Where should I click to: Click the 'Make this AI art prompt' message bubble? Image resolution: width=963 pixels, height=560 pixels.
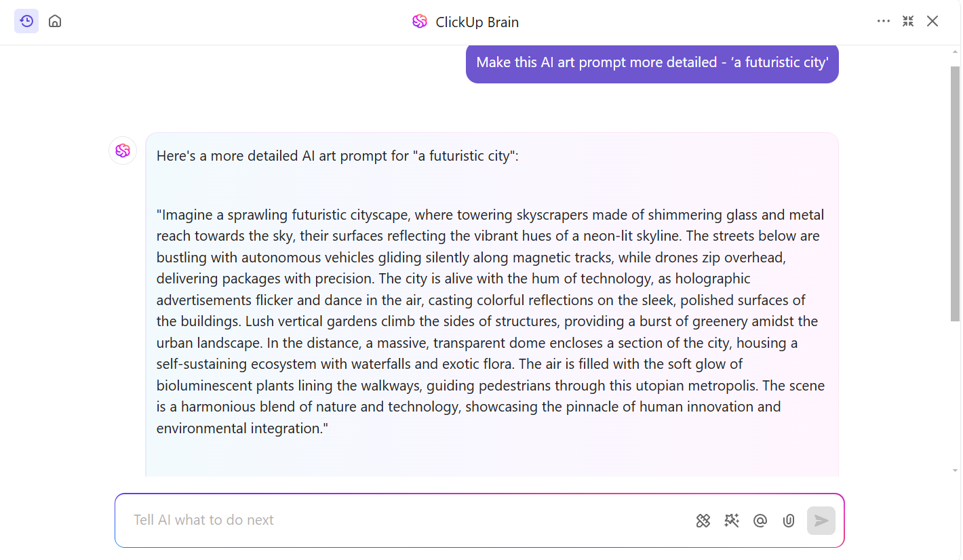[652, 63]
